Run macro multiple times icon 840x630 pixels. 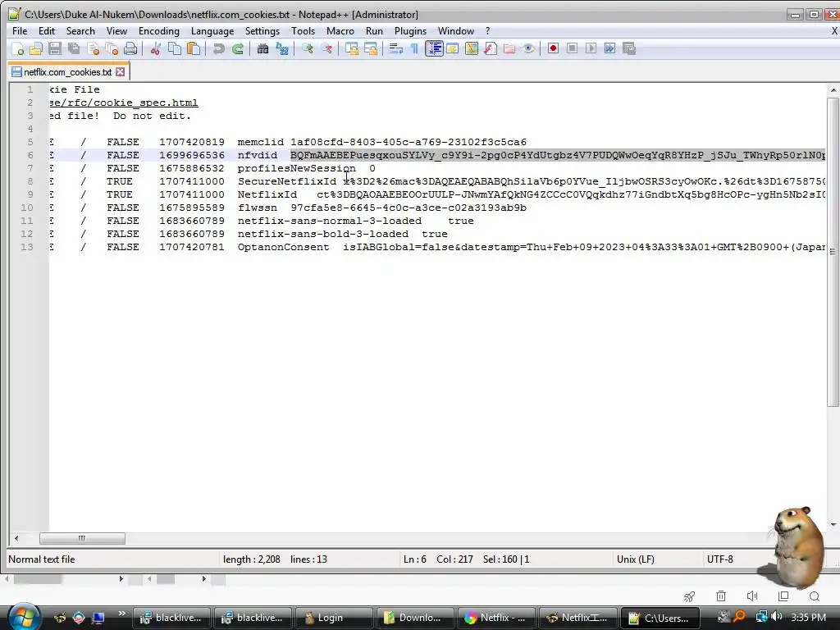pos(609,48)
